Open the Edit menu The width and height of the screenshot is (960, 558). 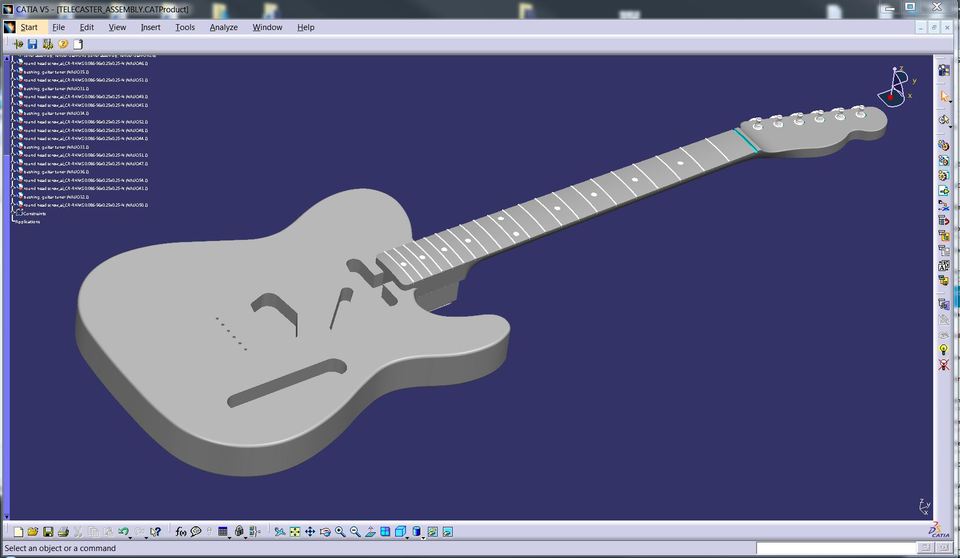point(86,27)
